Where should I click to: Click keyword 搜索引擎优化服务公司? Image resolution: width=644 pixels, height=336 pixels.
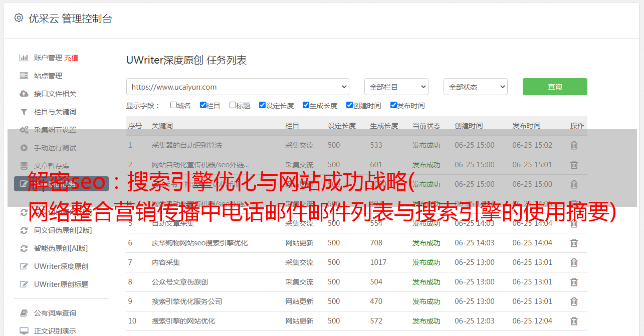(187, 301)
